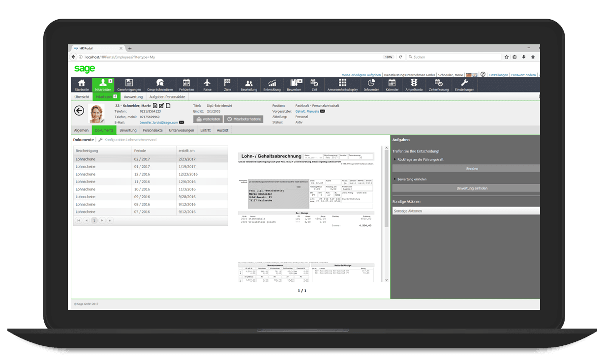
Task: Open the Kalender module
Action: click(392, 85)
